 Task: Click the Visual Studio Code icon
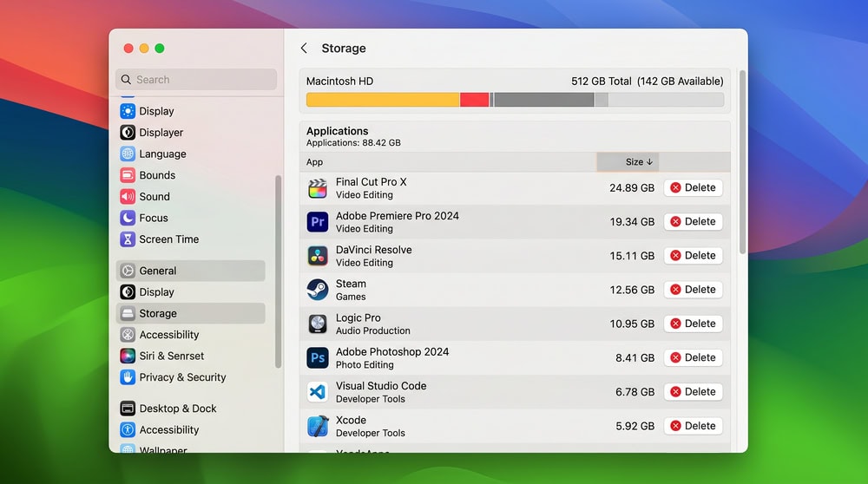(317, 392)
